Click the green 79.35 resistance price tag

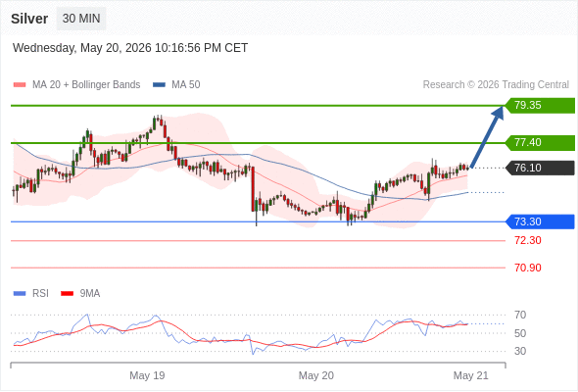pyautogui.click(x=540, y=106)
